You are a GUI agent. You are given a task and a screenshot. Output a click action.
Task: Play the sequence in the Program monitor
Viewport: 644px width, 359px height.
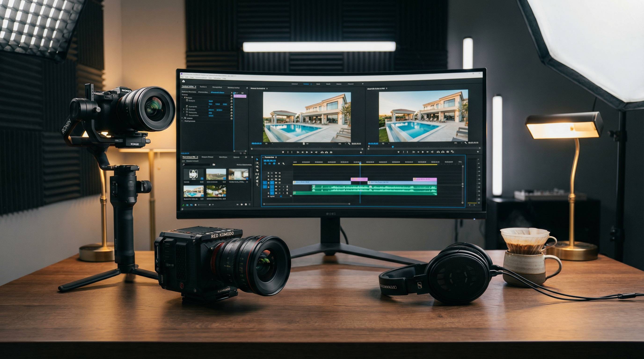click(x=423, y=152)
